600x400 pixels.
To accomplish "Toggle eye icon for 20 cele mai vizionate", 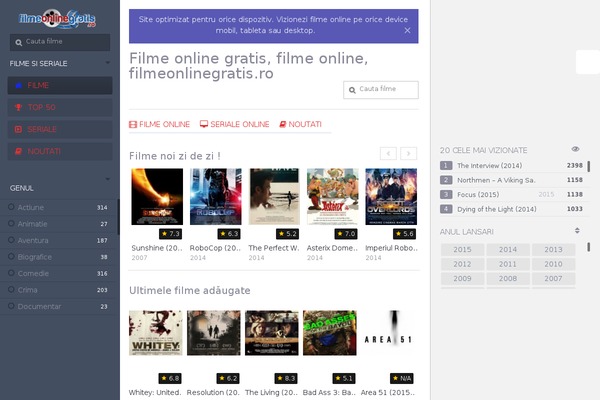I will click(575, 149).
